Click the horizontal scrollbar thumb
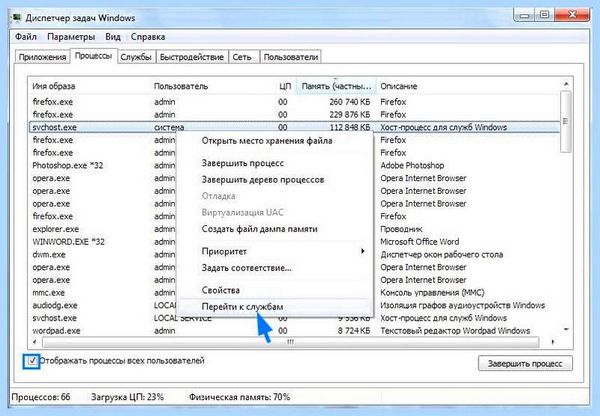 290,342
